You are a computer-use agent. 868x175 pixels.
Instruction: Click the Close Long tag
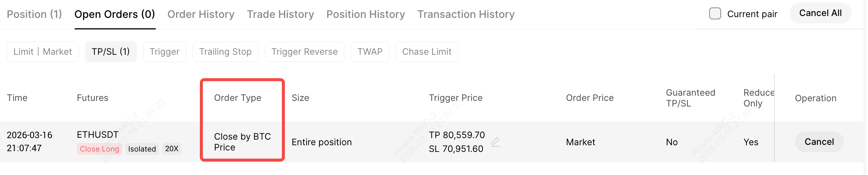99,149
